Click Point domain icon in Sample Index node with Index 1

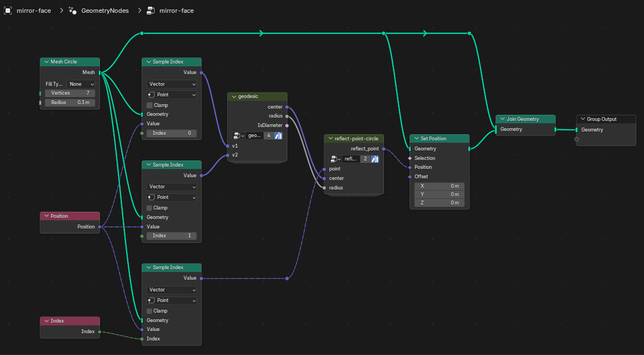pos(151,197)
